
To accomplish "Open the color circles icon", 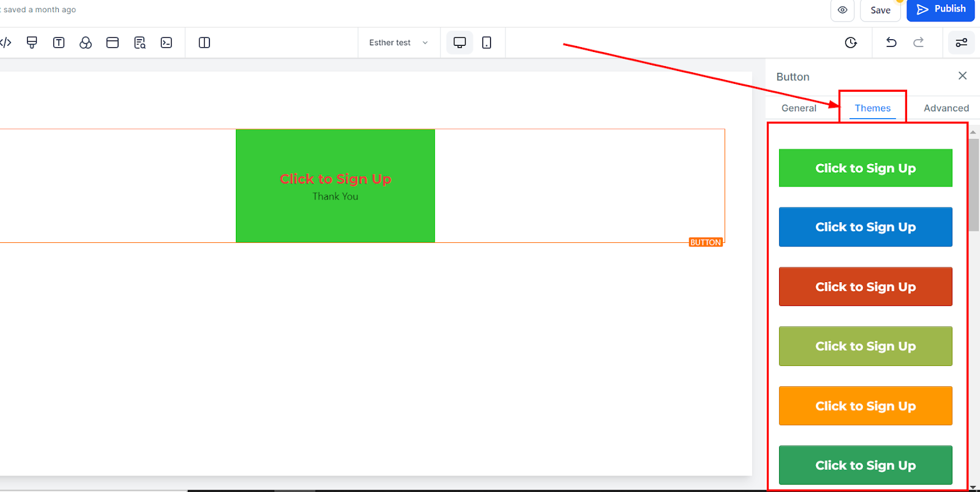I will [x=86, y=42].
